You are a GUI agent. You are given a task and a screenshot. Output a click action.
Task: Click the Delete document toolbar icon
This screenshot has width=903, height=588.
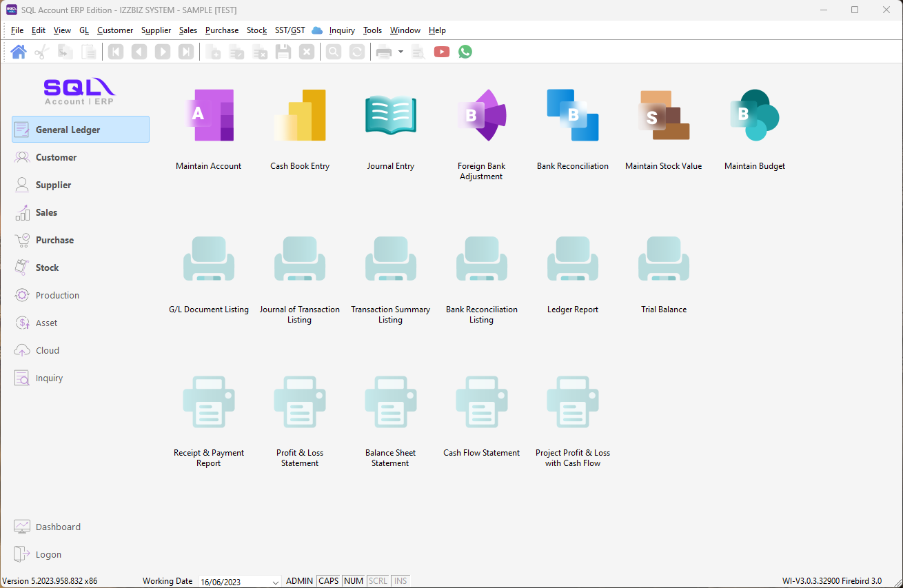(260, 52)
